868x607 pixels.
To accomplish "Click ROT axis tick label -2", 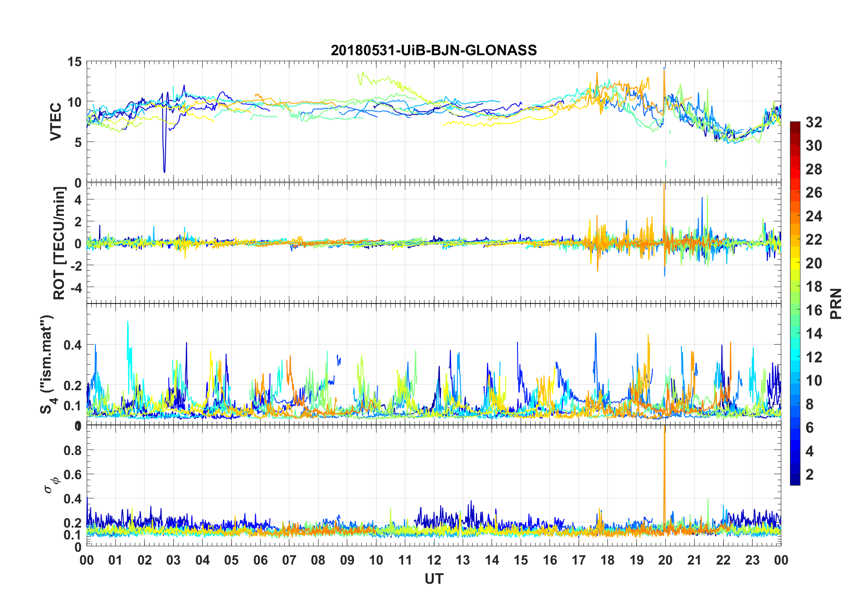I will tap(76, 266).
